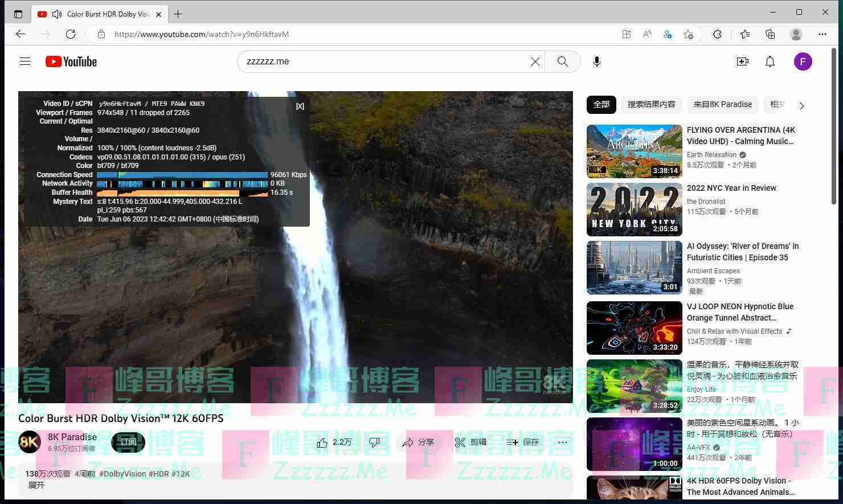Click the magnifier search button
The width and height of the screenshot is (843, 504).
[x=562, y=62]
